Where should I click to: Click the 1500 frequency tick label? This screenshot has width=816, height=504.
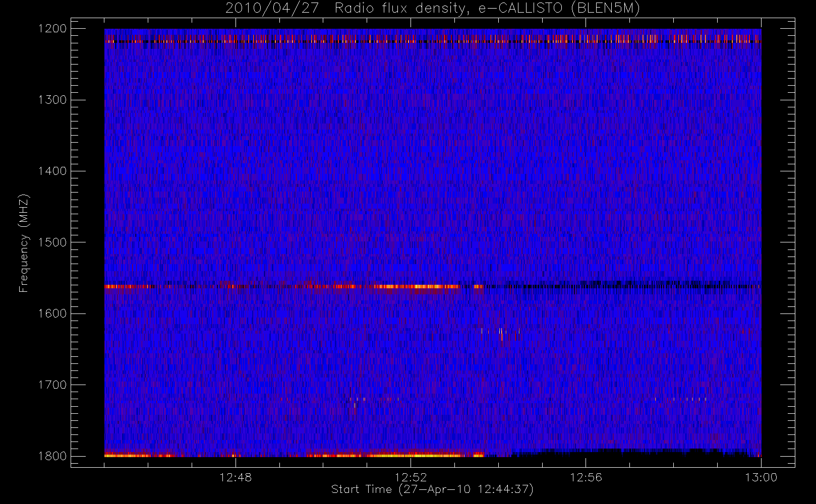[52, 242]
